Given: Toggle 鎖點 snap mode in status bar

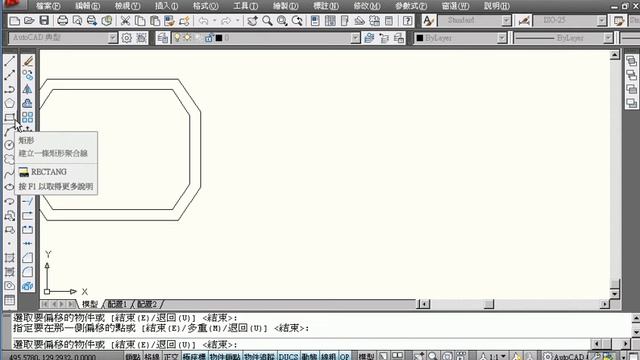Looking at the screenshot, I should tap(133, 357).
